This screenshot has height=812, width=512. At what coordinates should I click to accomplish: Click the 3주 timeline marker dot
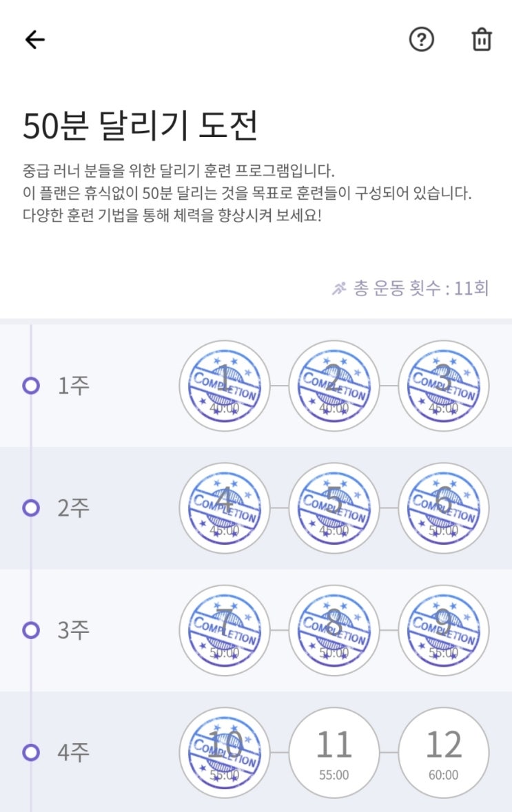click(x=31, y=630)
